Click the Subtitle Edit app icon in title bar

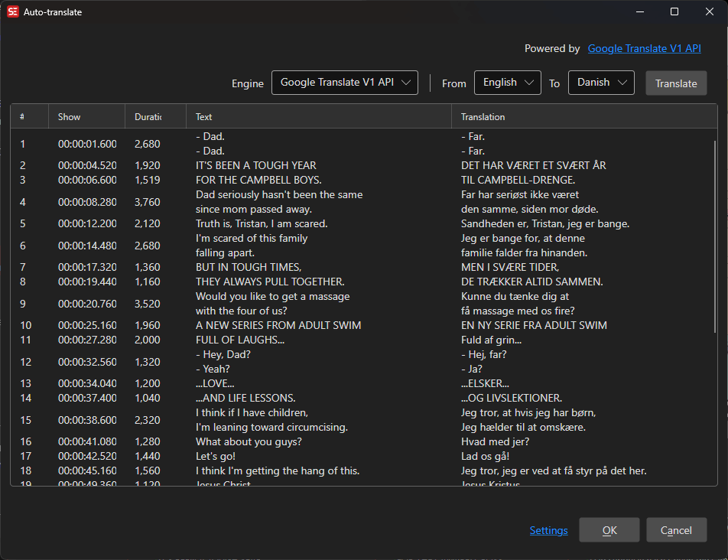coord(13,12)
